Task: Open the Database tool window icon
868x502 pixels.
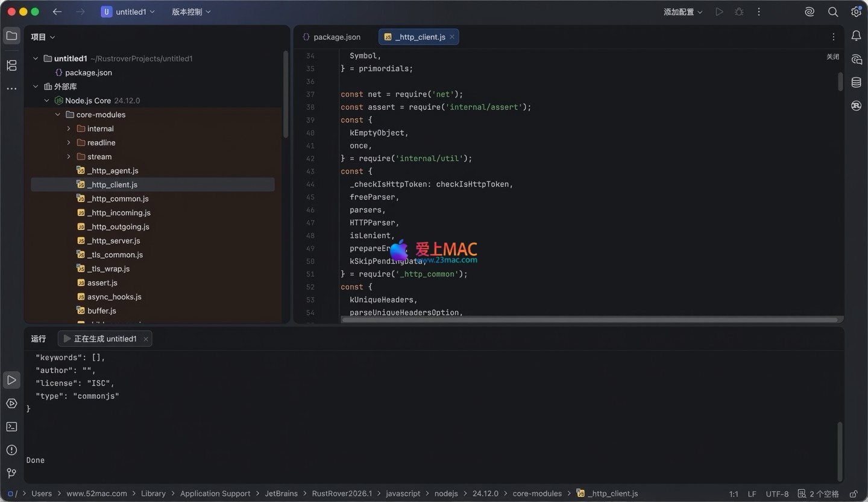Action: pyautogui.click(x=856, y=82)
